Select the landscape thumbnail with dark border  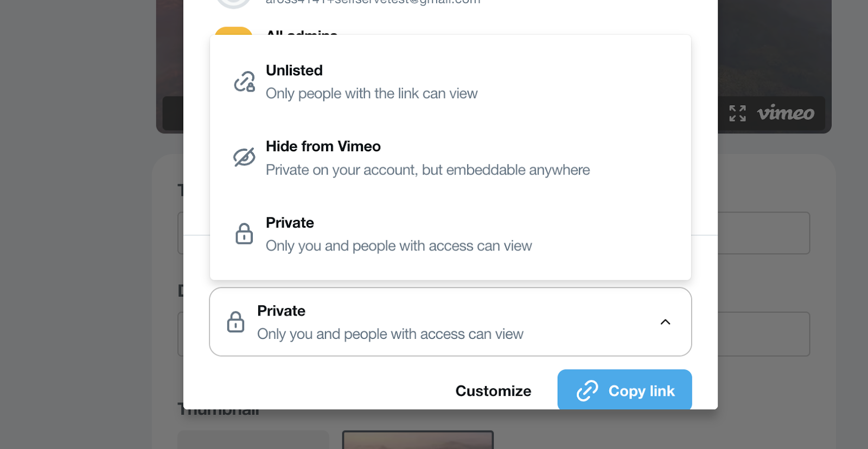418,440
